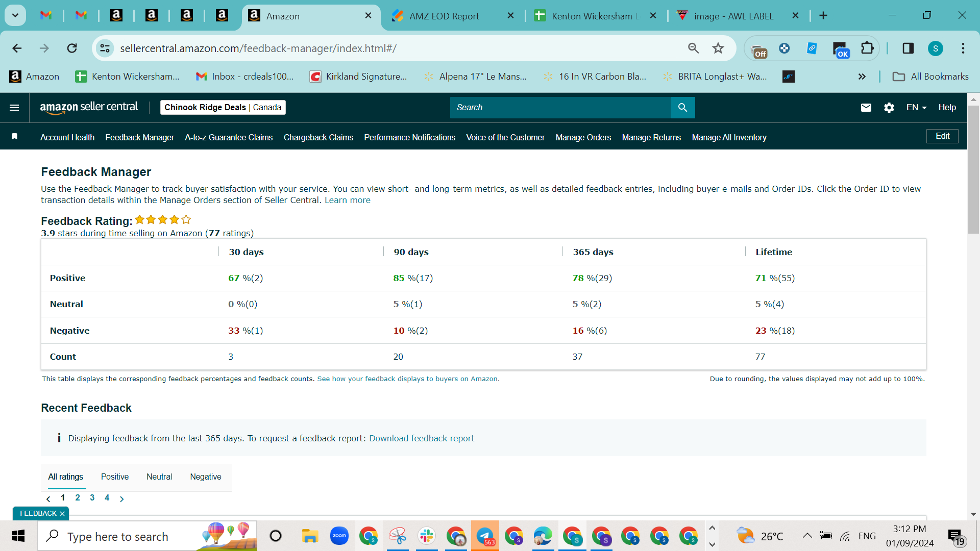Go to the previous feedback page arrow

[x=48, y=499]
